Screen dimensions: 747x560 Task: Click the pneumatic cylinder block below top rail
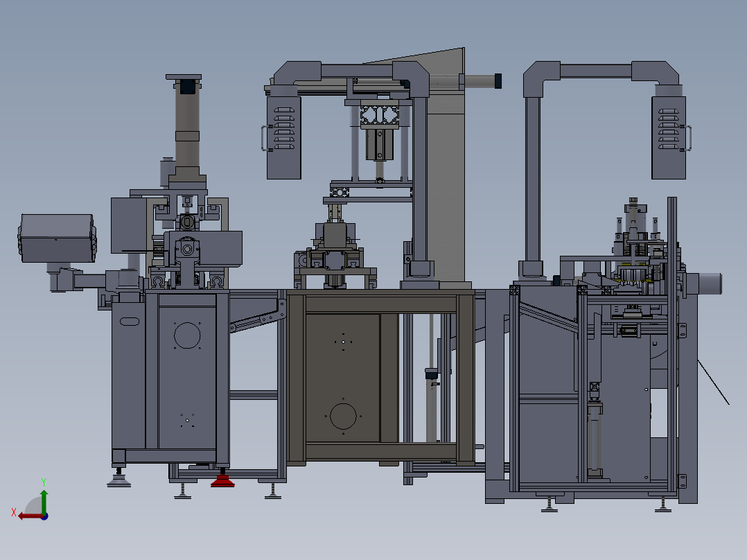coord(380,144)
